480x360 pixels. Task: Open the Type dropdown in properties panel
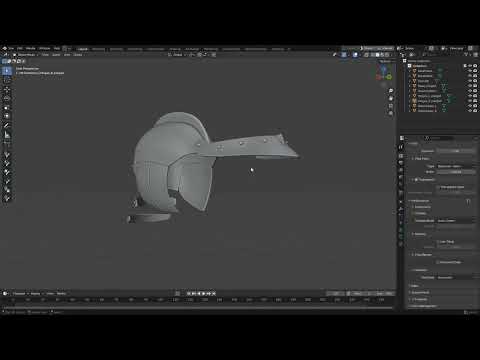click(456, 166)
